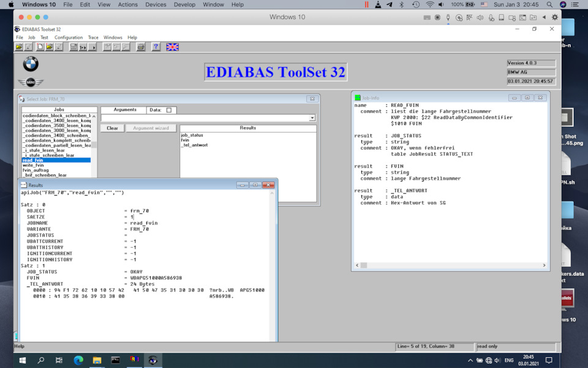Click the window layout toolbar icon
This screenshot has height=368, width=588.
point(73,47)
